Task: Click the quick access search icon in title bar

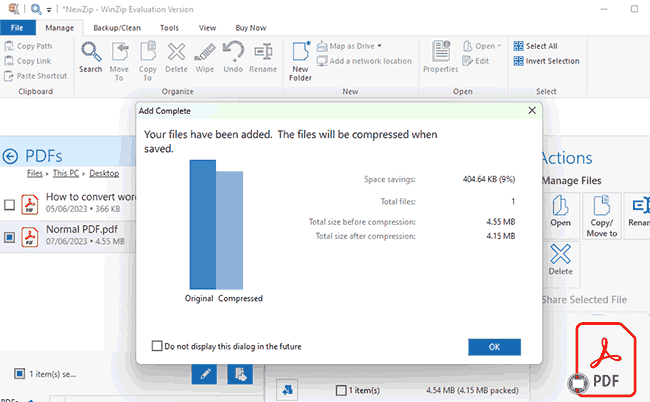Action: (x=36, y=9)
